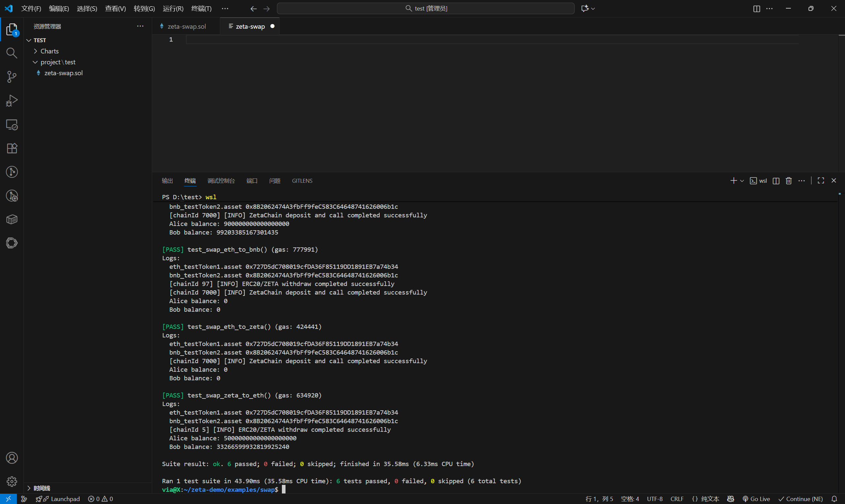Open more actions in Explorer header
This screenshot has height=504, width=845.
pyautogui.click(x=140, y=26)
